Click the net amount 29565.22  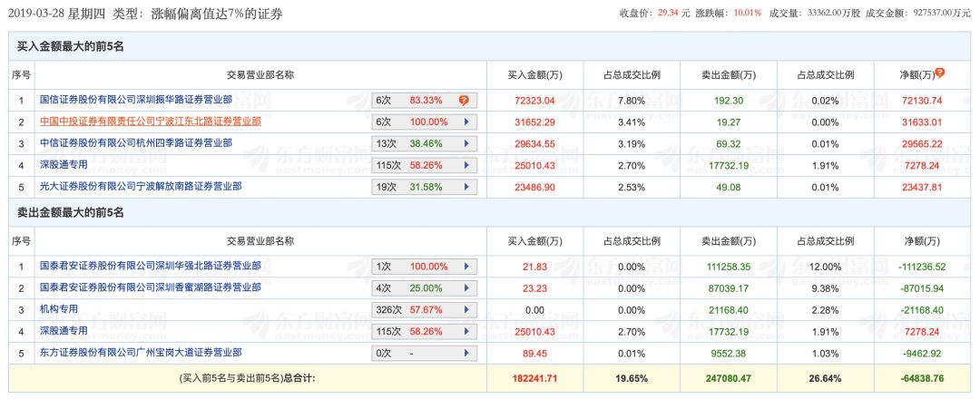coord(922,143)
